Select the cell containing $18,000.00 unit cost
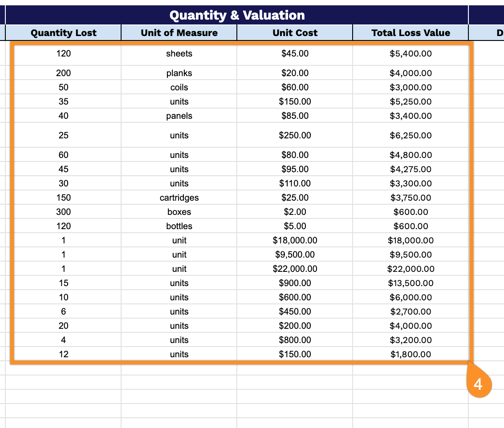The height and width of the screenshot is (428, 504). click(x=295, y=240)
